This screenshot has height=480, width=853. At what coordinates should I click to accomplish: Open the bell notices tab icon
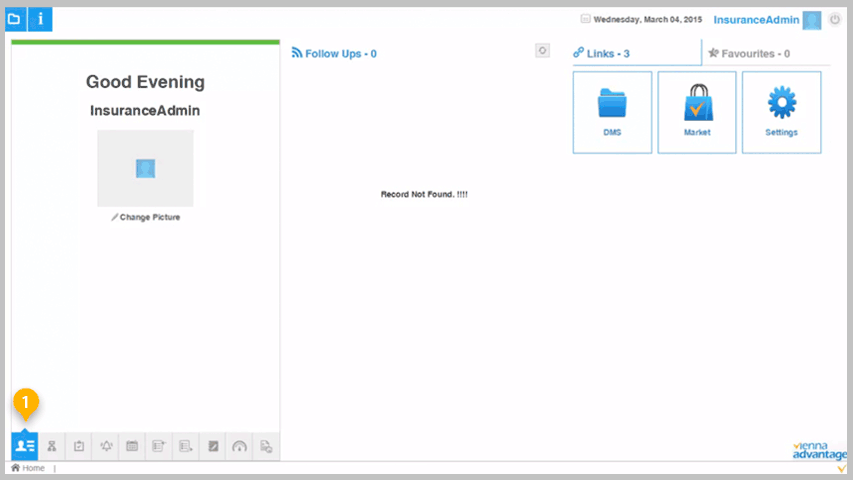tap(106, 446)
